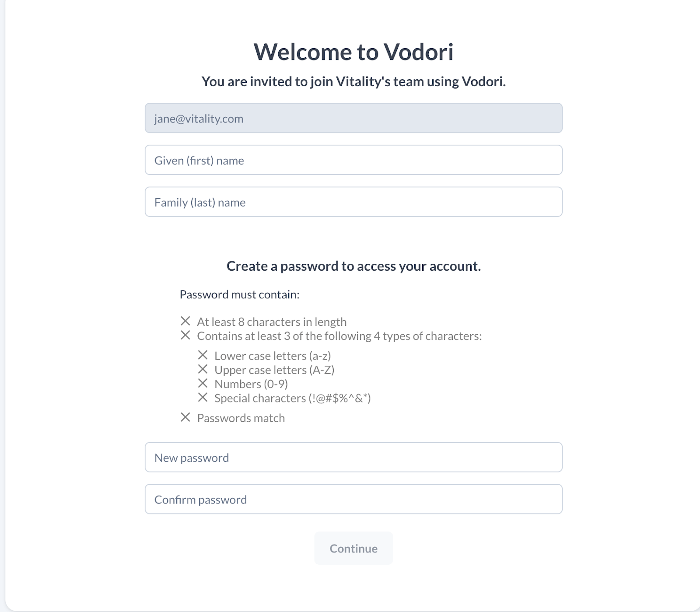Click the 'Welcome to Vodori' heading
This screenshot has width=700, height=612.
pos(353,52)
